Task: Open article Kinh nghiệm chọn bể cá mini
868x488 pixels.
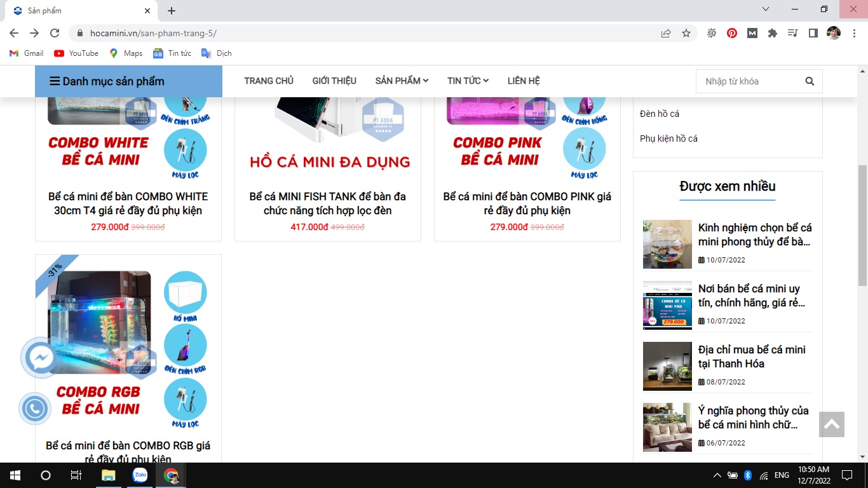Action: [755, 234]
